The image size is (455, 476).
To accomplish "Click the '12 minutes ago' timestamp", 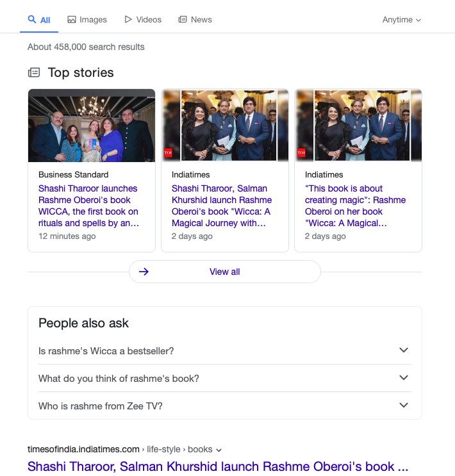I will click(x=67, y=236).
